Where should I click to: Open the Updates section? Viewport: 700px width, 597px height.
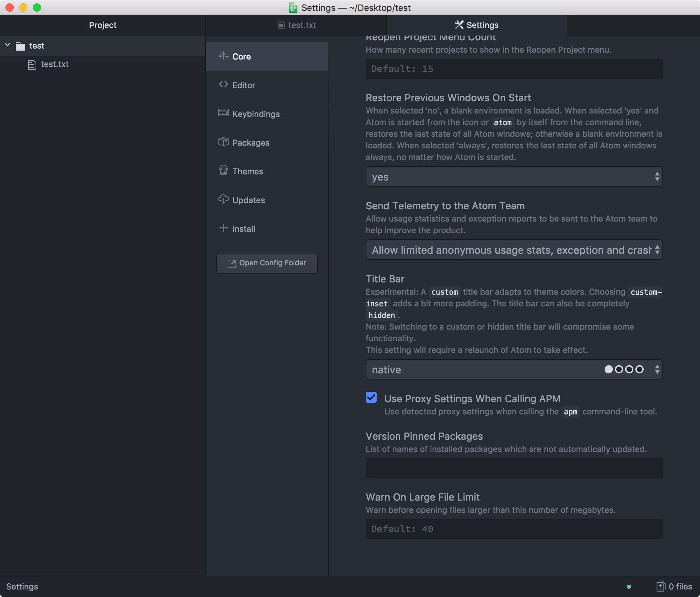[x=248, y=200]
